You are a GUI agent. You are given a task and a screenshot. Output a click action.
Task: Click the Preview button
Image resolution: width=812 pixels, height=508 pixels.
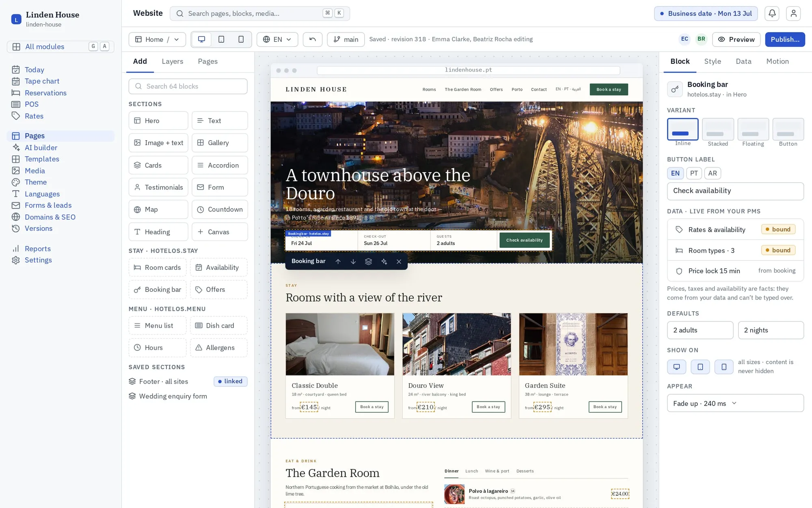(x=736, y=39)
